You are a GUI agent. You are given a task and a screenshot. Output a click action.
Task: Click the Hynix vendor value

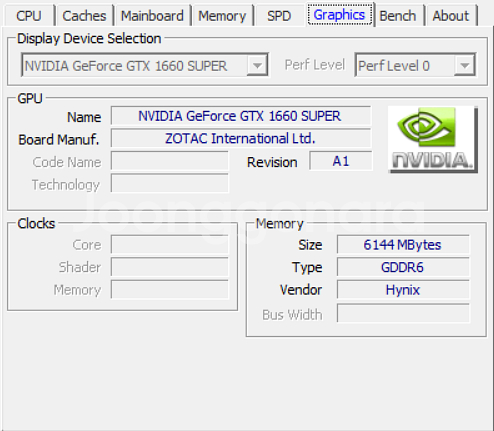point(403,290)
